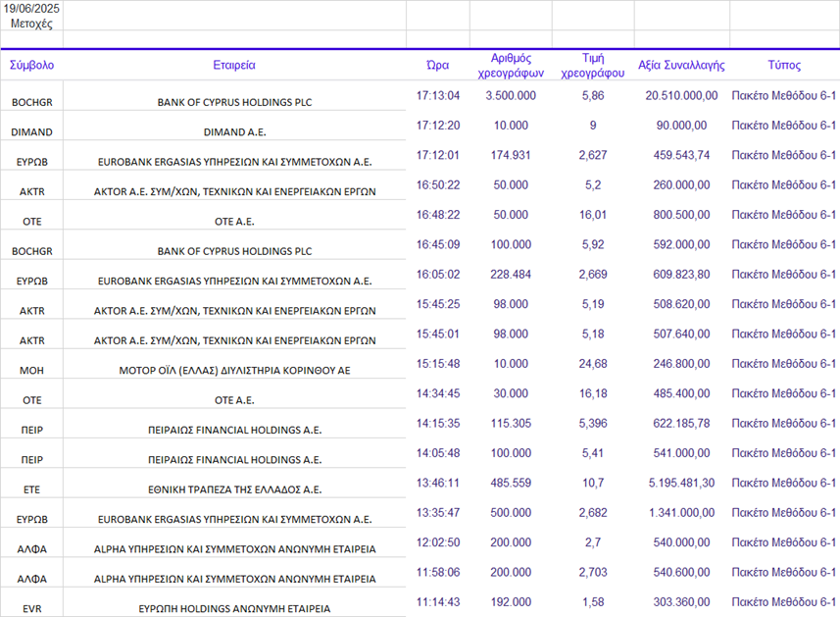Screen dimensions: 840x617
Task: Click the DIMAND A.E. company name
Action: coord(234,131)
